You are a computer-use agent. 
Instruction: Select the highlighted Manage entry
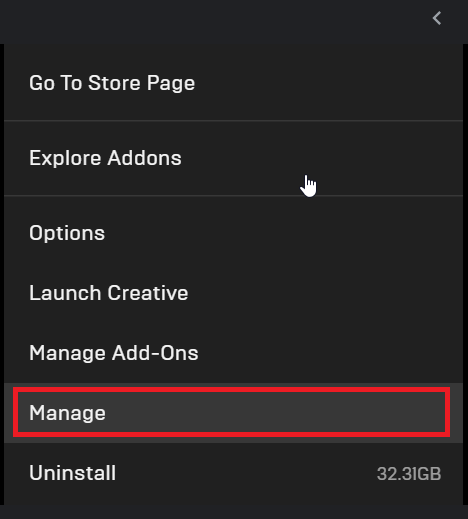(233, 413)
